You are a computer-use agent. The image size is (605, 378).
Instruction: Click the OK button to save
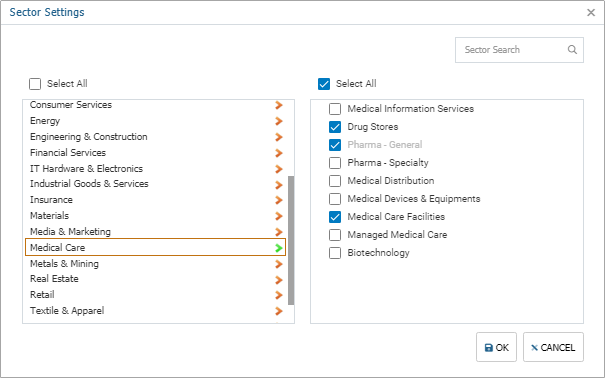[496, 347]
